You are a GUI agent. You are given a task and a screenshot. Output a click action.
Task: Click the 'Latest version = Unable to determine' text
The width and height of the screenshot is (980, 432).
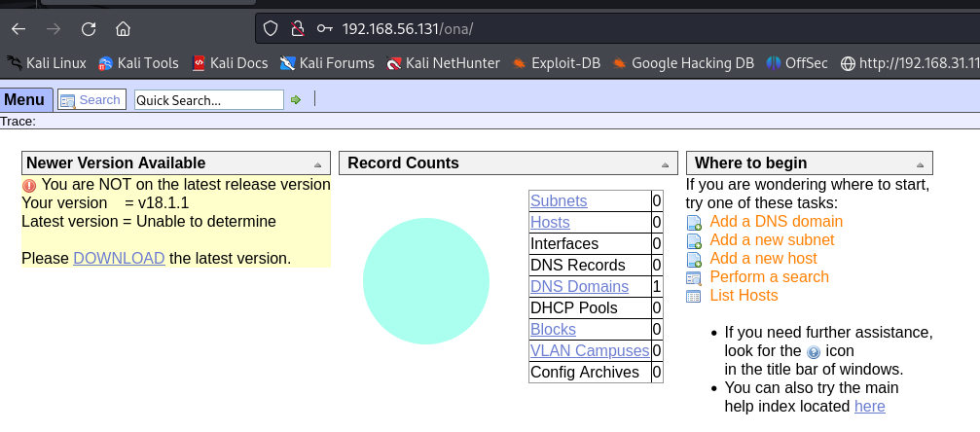click(149, 221)
